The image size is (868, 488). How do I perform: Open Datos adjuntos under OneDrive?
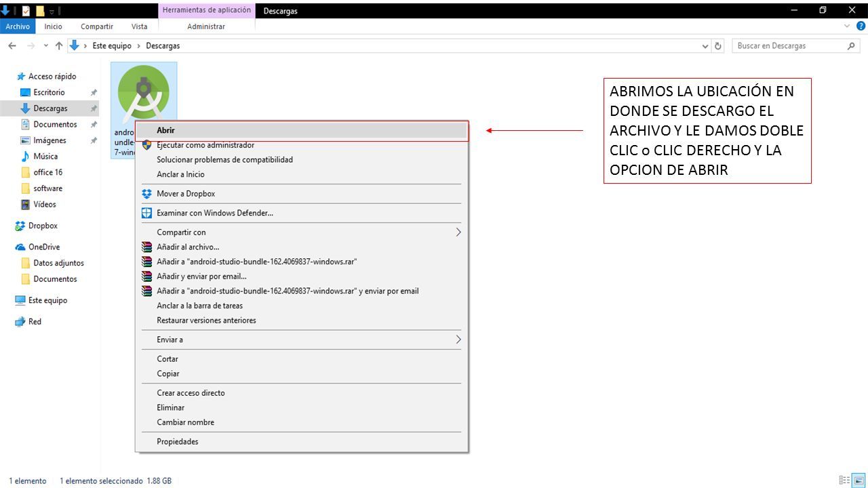point(58,263)
